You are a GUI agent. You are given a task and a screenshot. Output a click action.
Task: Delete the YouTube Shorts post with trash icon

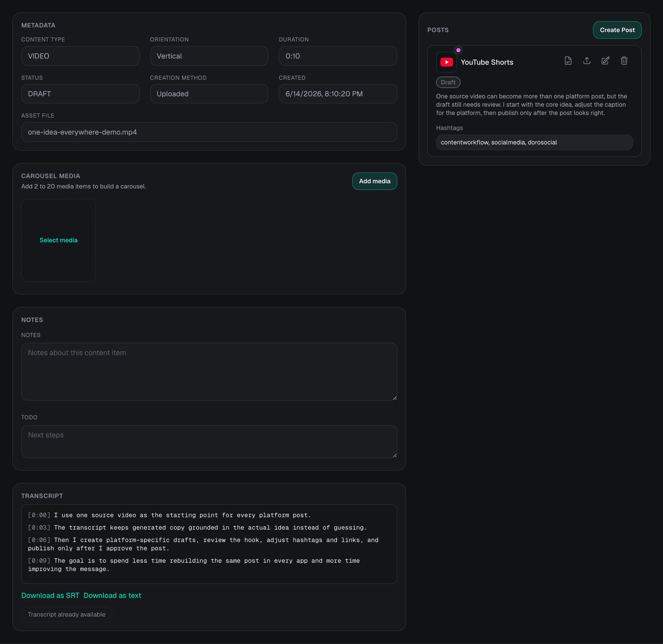coord(624,61)
